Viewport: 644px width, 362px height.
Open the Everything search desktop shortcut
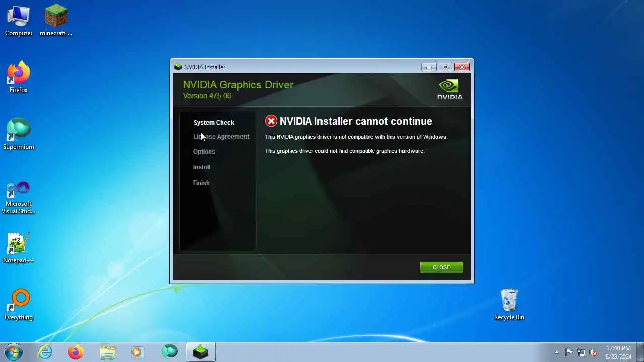(x=19, y=304)
